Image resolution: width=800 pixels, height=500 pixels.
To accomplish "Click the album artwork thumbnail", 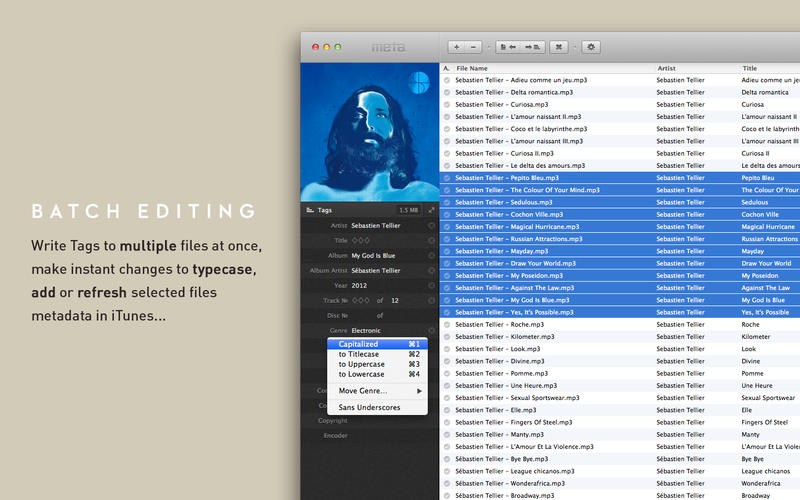I will tap(370, 132).
